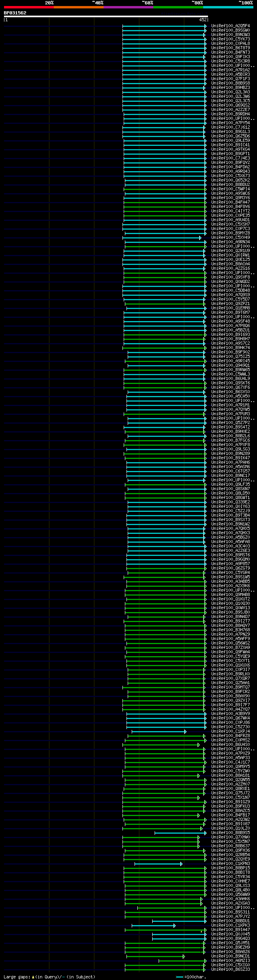This screenshot has width=257, height=980.
Task: Click the UniRef100_B4FRZ8 hit name
Action: tap(230, 736)
